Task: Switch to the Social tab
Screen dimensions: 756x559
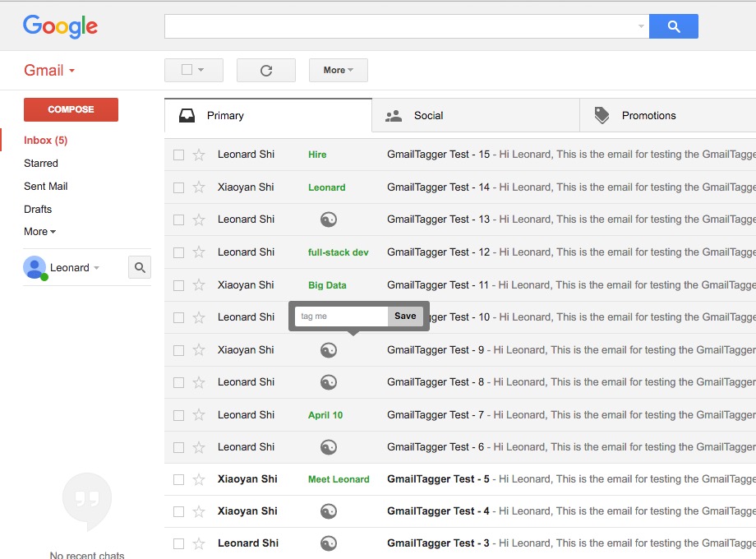Action: 476,116
